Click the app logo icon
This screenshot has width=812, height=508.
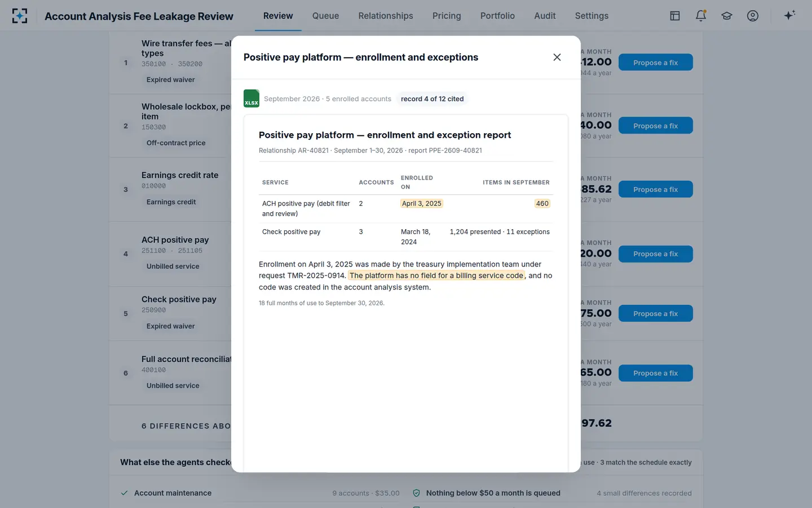click(20, 16)
